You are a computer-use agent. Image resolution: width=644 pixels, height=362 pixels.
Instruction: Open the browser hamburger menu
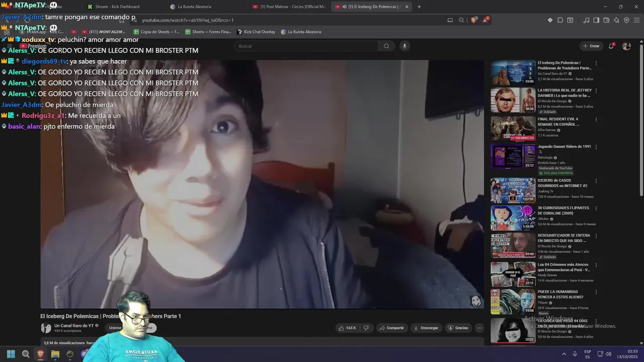[637, 20]
